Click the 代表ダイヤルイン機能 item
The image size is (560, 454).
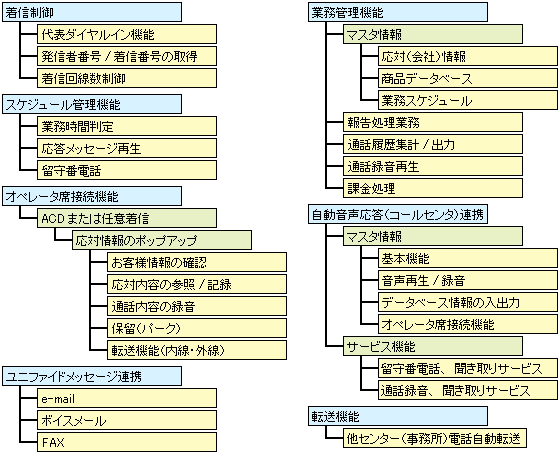point(127,34)
